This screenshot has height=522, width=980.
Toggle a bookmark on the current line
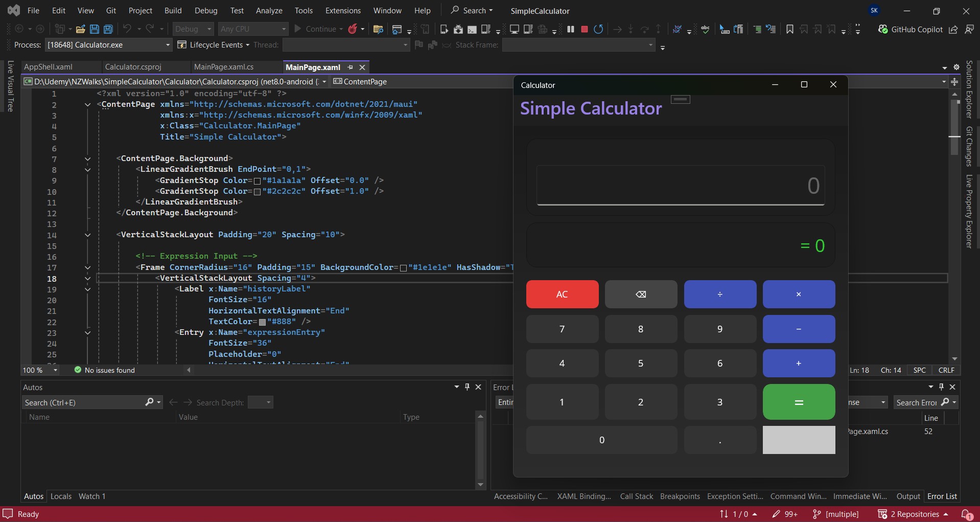[789, 29]
